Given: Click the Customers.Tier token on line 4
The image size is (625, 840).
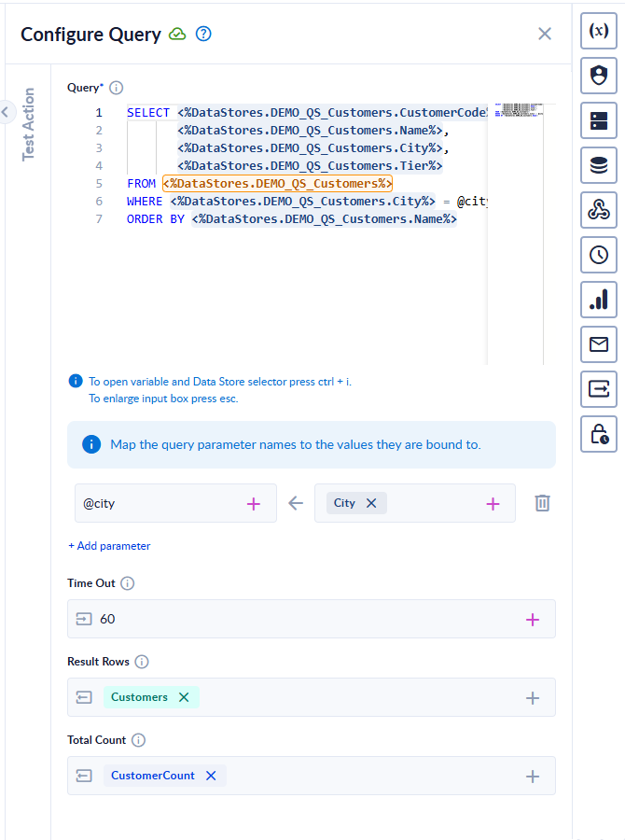Looking at the screenshot, I should 310,165.
